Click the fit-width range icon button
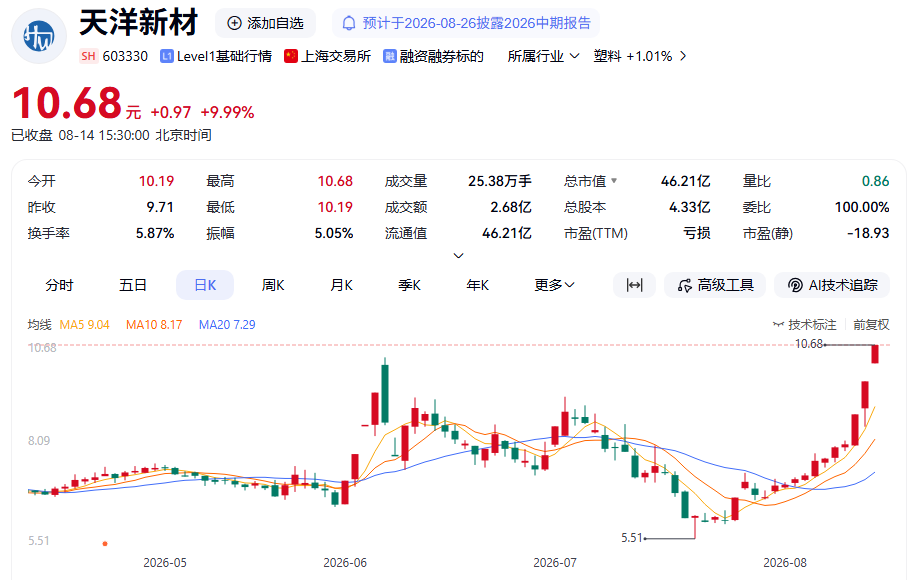914x580 pixels. click(634, 285)
